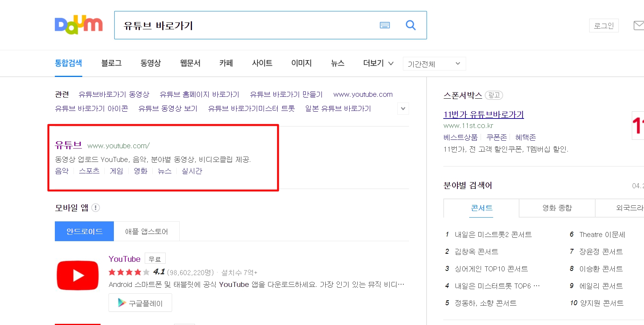Click related search 유튜브 바로가기 아이폰
This screenshot has width=644, height=325.
pos(91,109)
